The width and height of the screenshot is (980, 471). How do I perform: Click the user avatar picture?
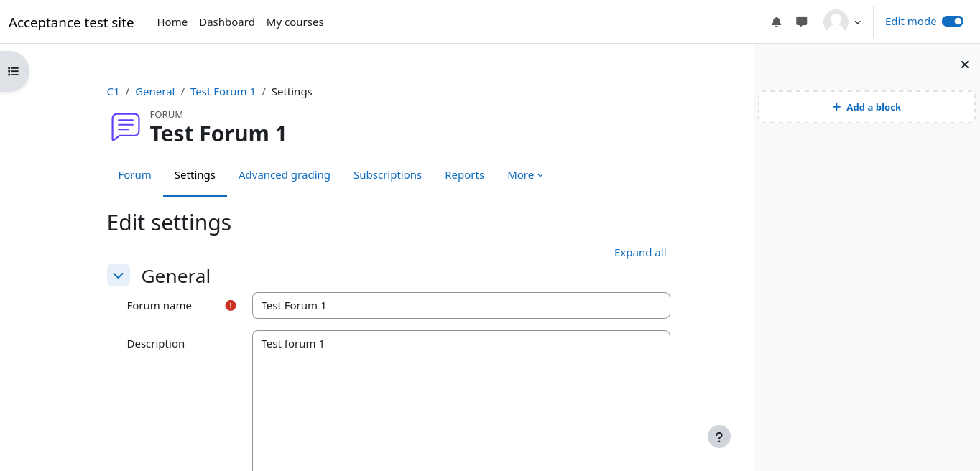click(836, 22)
